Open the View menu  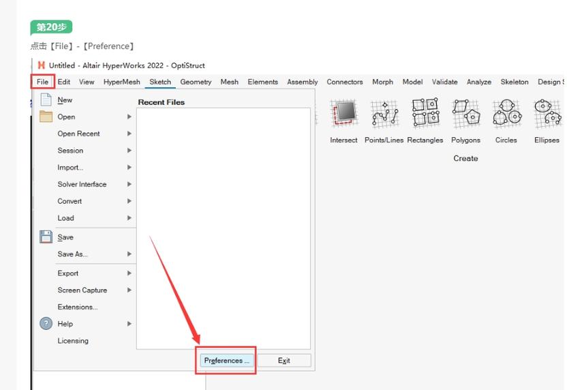tap(87, 82)
